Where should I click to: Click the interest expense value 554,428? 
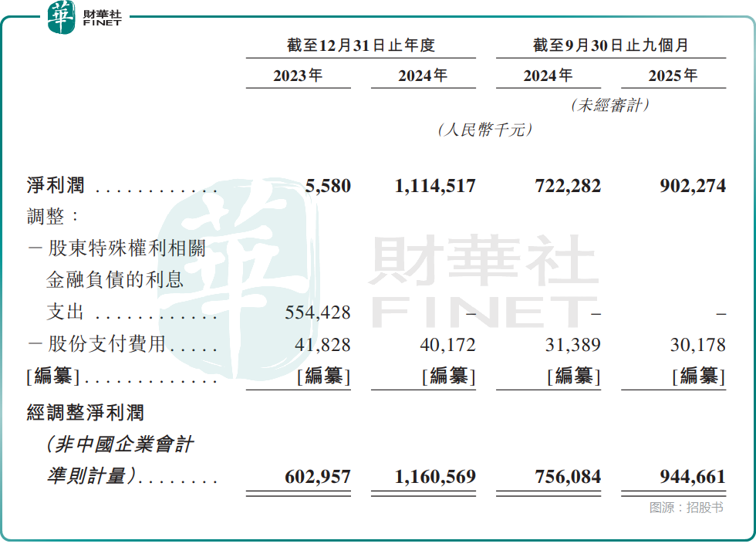[x=318, y=312]
